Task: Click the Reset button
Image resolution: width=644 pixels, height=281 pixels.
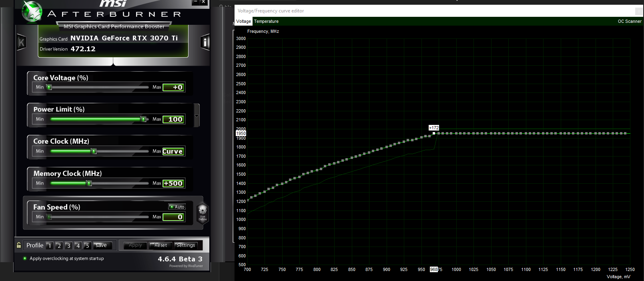Action: pyautogui.click(x=160, y=245)
